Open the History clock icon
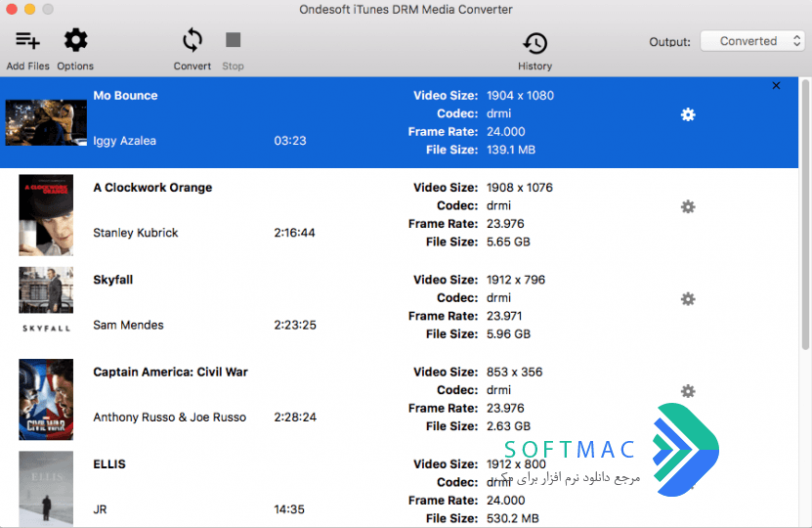The image size is (812, 528). (x=534, y=43)
